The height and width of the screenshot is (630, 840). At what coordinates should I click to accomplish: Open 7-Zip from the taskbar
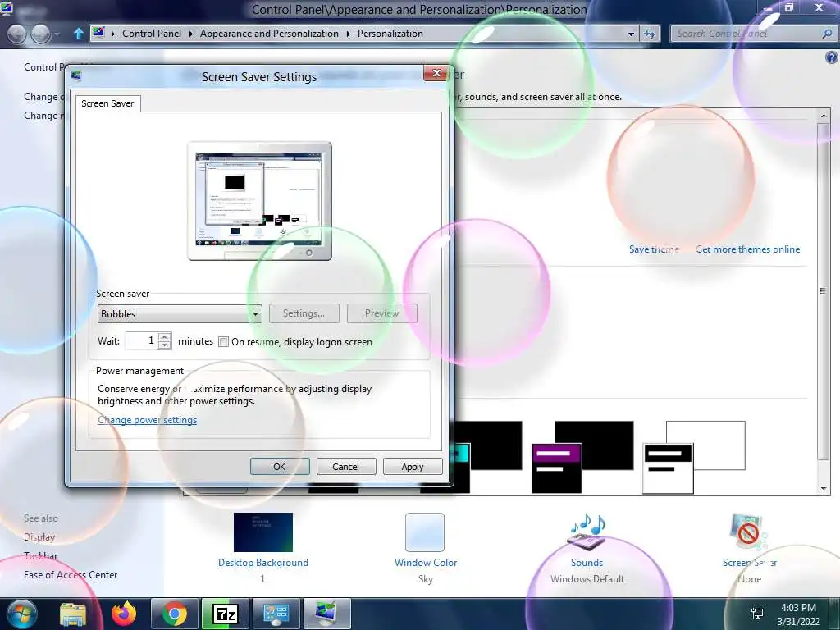[225, 614]
